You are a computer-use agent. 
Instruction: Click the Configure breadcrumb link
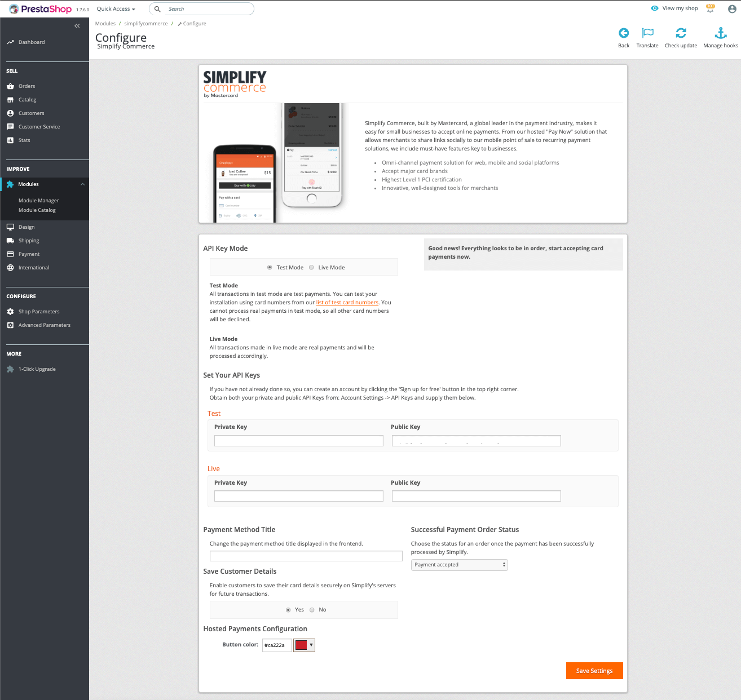click(192, 24)
